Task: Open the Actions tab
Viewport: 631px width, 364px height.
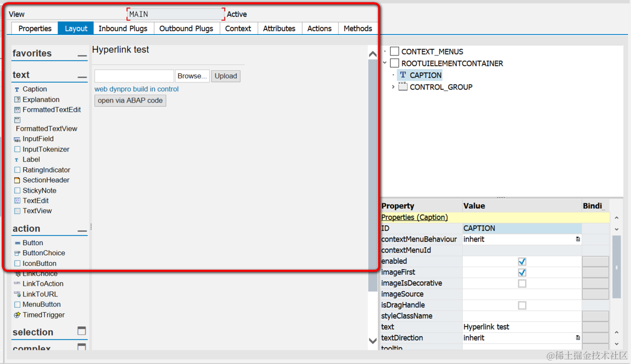Action: pos(320,28)
